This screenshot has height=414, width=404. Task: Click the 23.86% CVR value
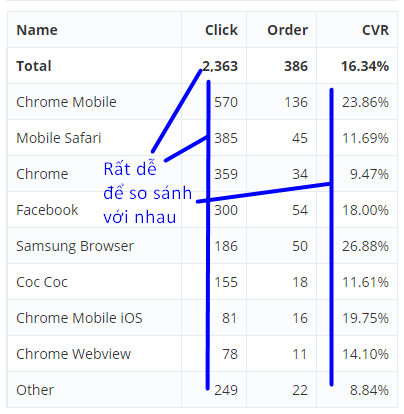point(365,102)
